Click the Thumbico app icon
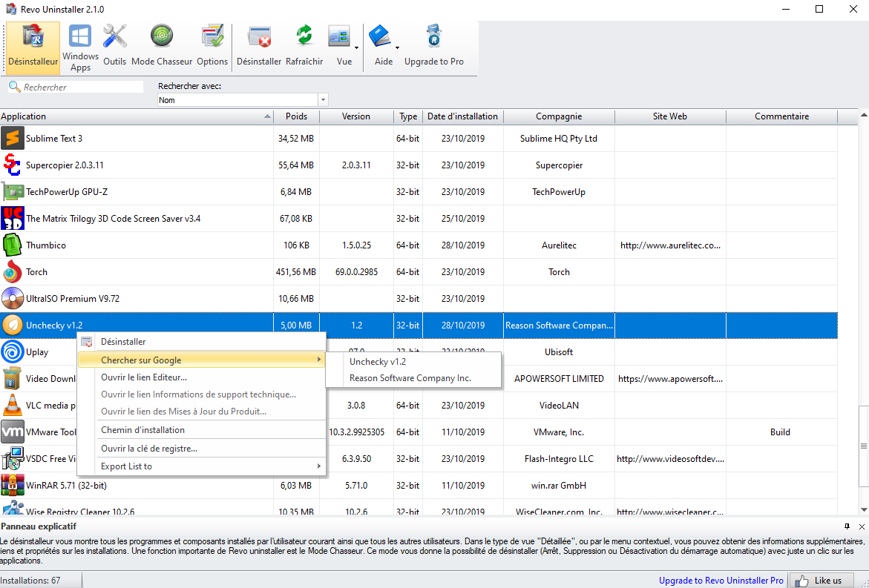This screenshot has height=588, width=869. tap(12, 245)
